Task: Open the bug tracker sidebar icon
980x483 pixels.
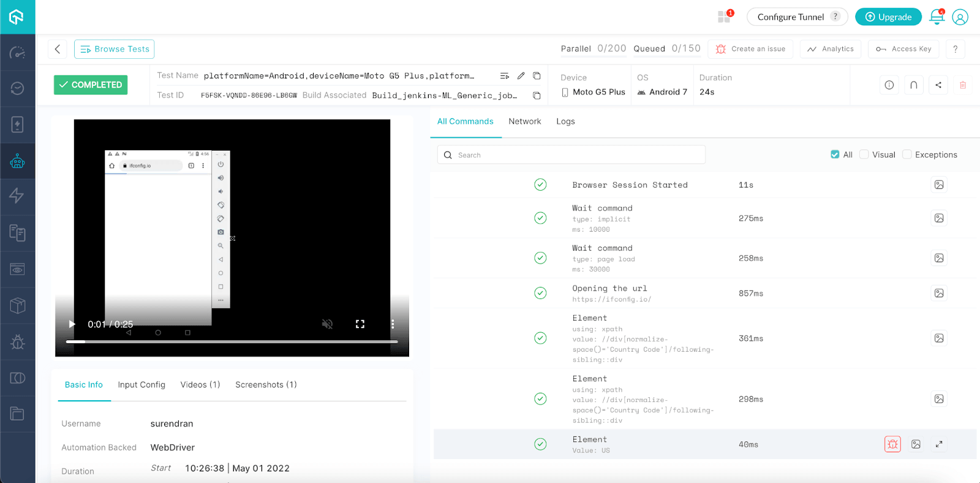Action: pos(17,342)
